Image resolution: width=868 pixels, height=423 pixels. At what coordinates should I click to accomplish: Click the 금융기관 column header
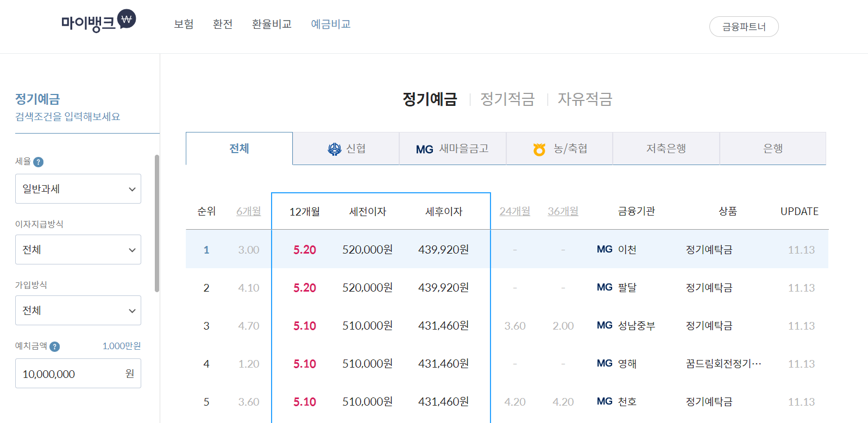click(637, 211)
